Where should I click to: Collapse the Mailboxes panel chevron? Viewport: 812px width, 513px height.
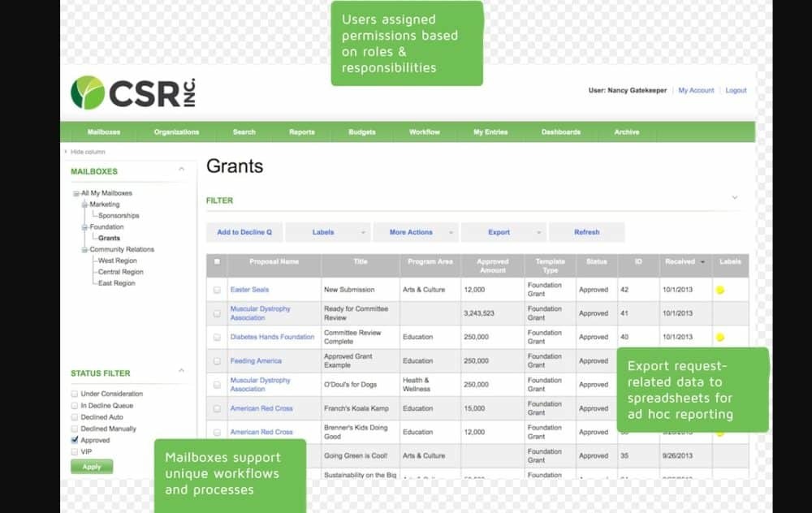(x=181, y=170)
